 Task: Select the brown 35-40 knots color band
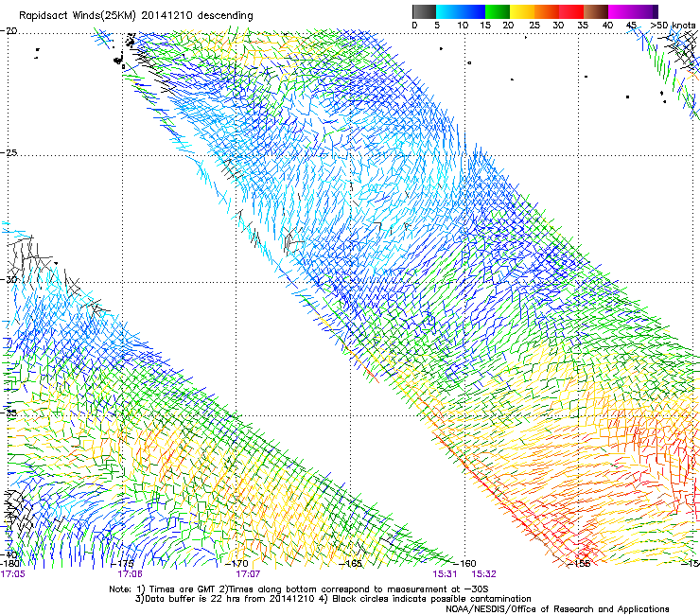click(x=596, y=11)
